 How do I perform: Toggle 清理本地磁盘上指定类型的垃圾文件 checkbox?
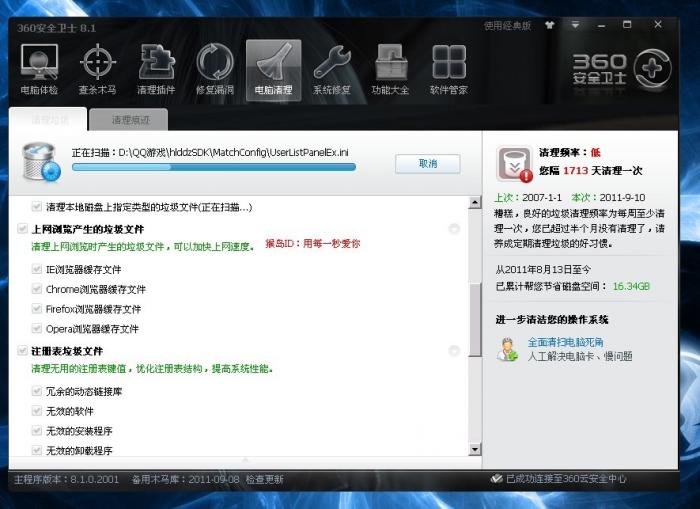coord(37,207)
